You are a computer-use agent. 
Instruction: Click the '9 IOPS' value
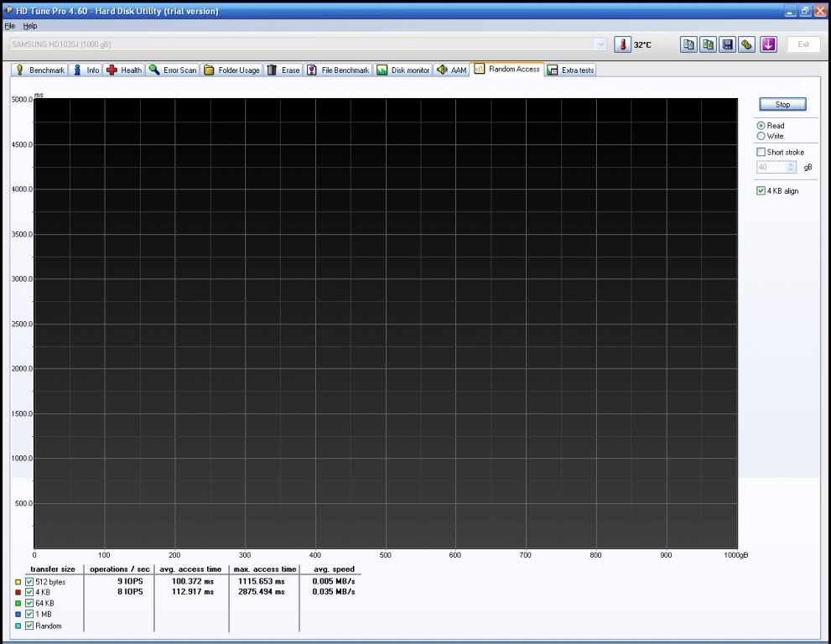tap(130, 581)
